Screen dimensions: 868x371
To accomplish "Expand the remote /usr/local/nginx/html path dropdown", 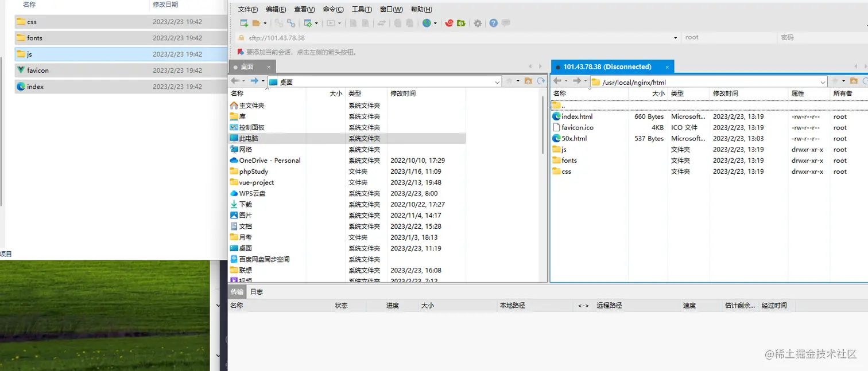I will 823,82.
